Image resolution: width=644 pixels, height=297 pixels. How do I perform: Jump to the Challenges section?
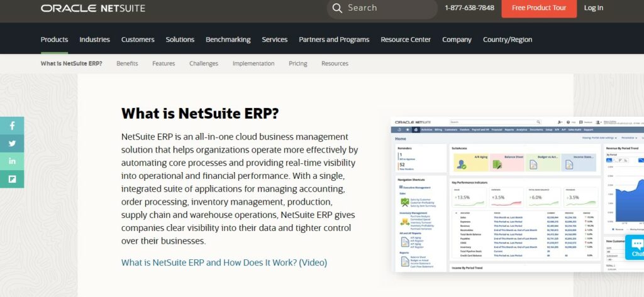(204, 63)
